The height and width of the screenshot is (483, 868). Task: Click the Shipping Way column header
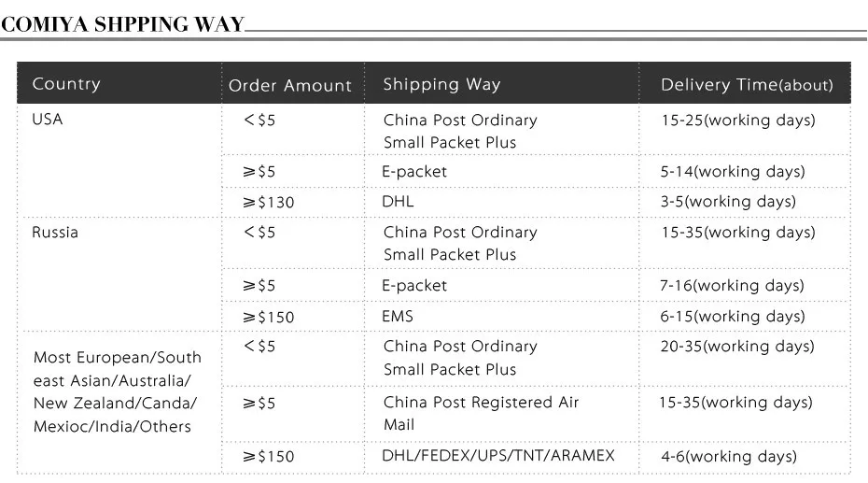point(441,84)
